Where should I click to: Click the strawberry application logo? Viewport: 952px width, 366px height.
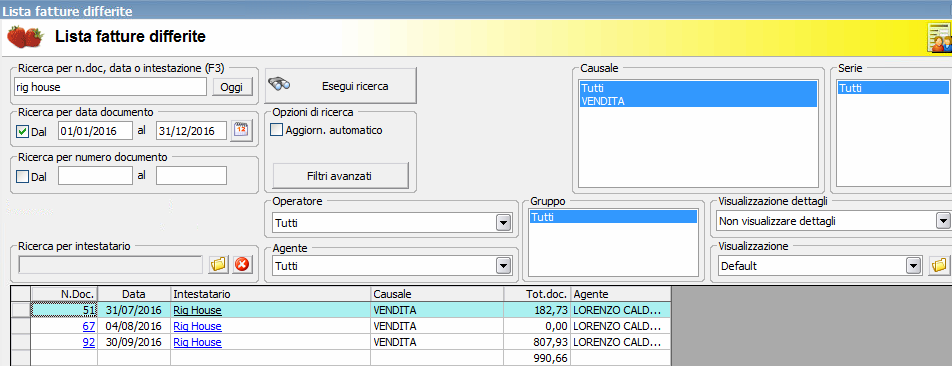coord(26,37)
